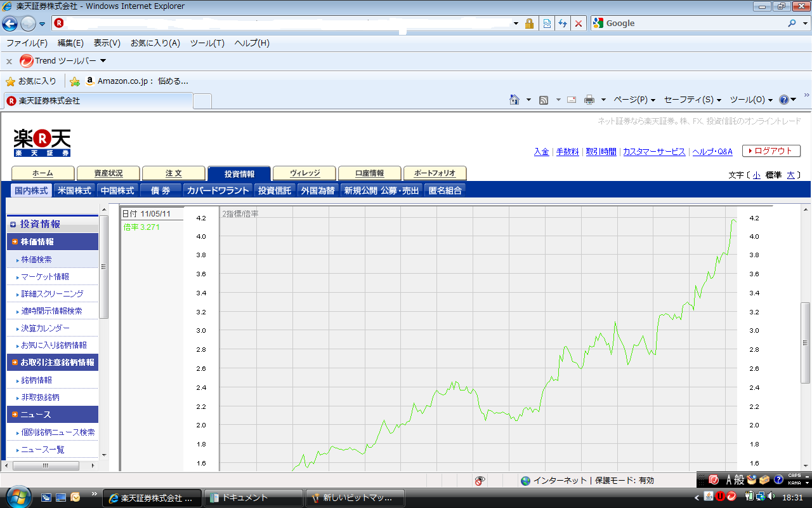Expand the ページ(P) dropdown menu
This screenshot has height=508, width=812.
pyautogui.click(x=634, y=100)
